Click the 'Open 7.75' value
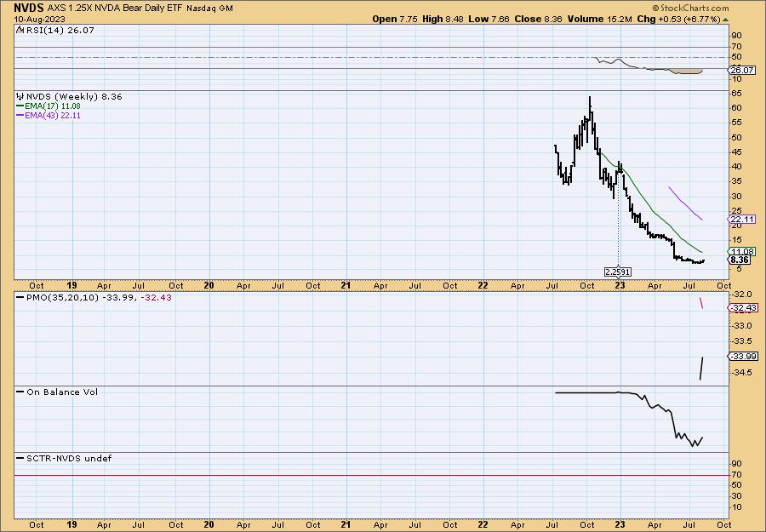Viewport: 766px width, 532px height. click(395, 19)
